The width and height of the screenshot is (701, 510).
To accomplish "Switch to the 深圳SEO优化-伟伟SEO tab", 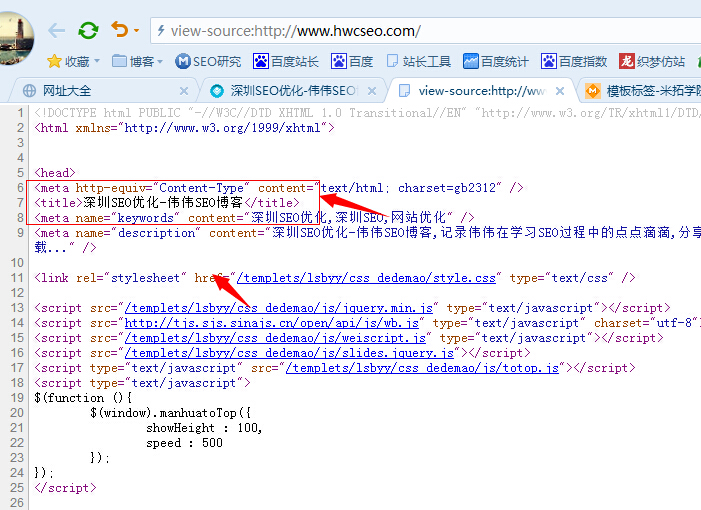I will tap(283, 91).
